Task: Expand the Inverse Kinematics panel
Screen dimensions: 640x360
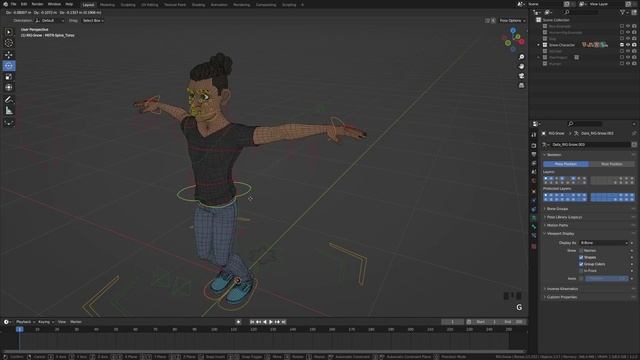Action: [x=562, y=289]
